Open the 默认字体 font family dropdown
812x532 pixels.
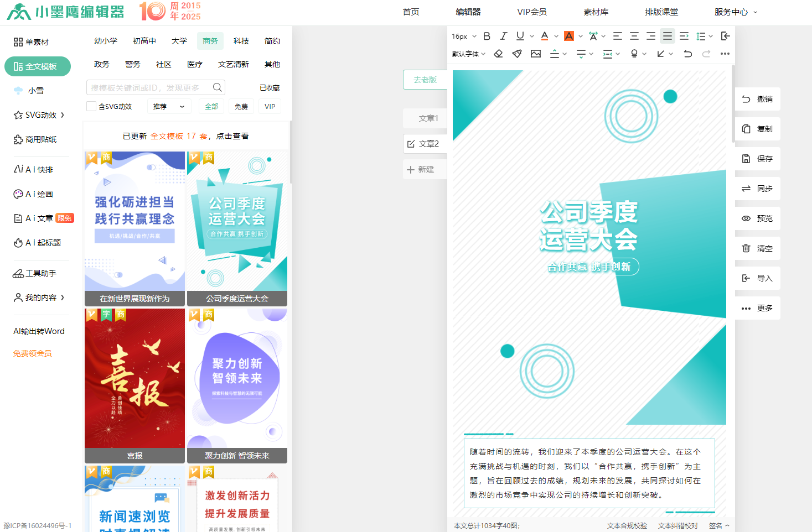click(468, 54)
